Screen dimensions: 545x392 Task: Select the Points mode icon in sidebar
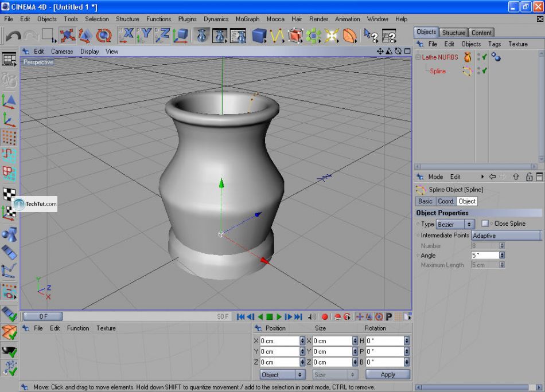9,138
